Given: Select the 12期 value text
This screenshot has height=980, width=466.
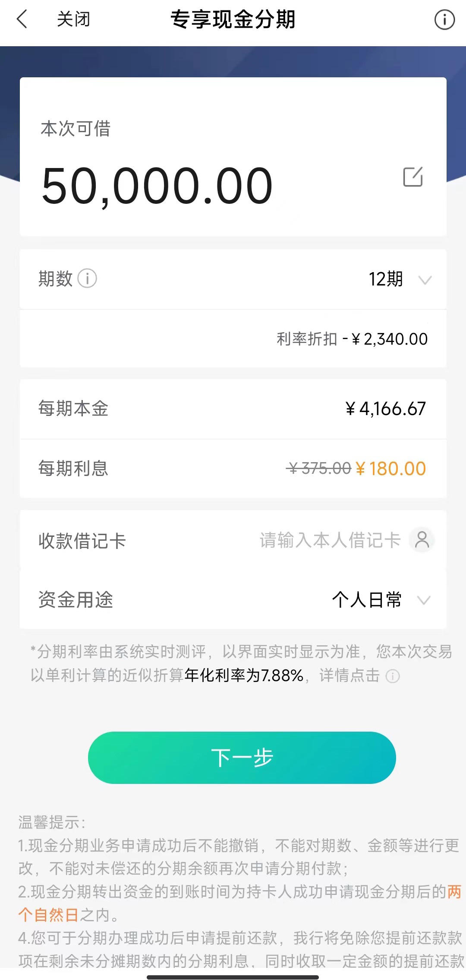Looking at the screenshot, I should click(x=385, y=279).
